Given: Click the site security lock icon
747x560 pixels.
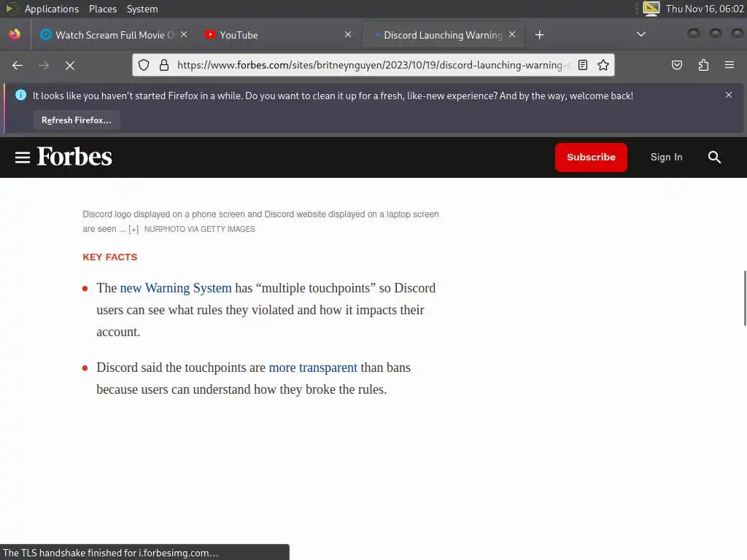Looking at the screenshot, I should [x=164, y=65].
